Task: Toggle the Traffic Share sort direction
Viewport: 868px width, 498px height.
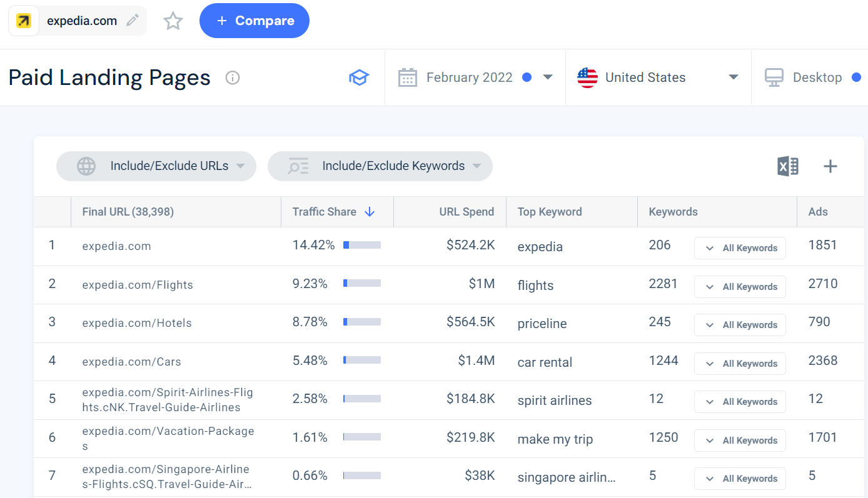Action: click(370, 212)
